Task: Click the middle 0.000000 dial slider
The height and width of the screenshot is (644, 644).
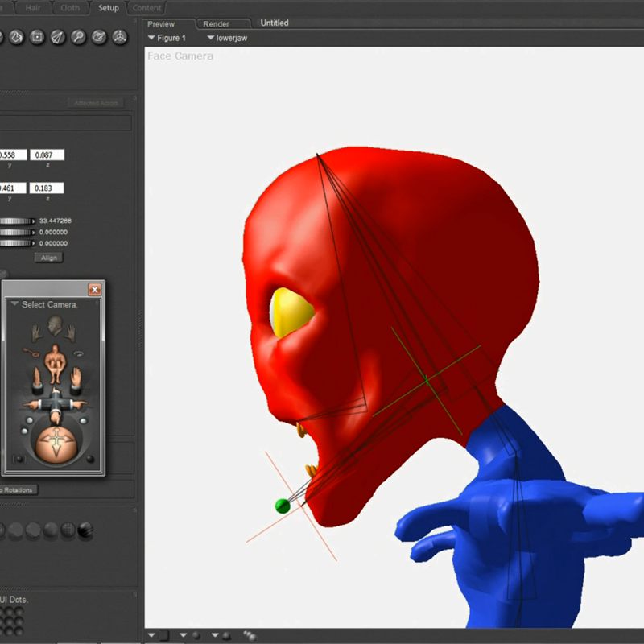Action: (x=17, y=232)
